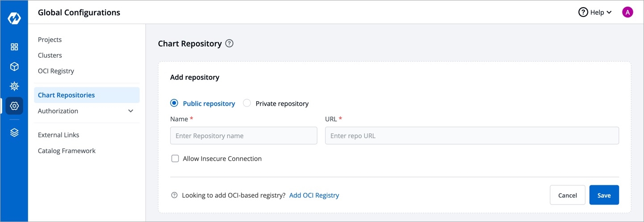Select the Global Configurations gear icon
Viewport: 644px width, 222px height.
[x=14, y=106]
